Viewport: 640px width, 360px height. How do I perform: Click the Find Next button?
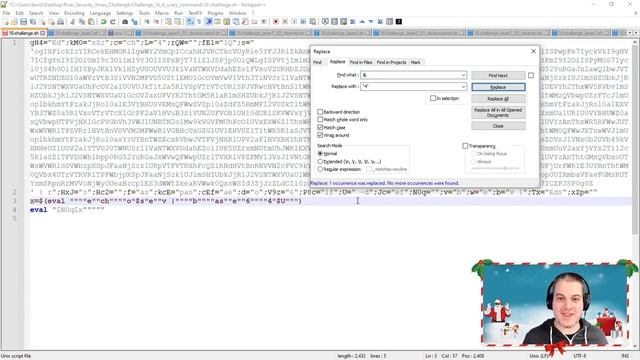pyautogui.click(x=498, y=76)
